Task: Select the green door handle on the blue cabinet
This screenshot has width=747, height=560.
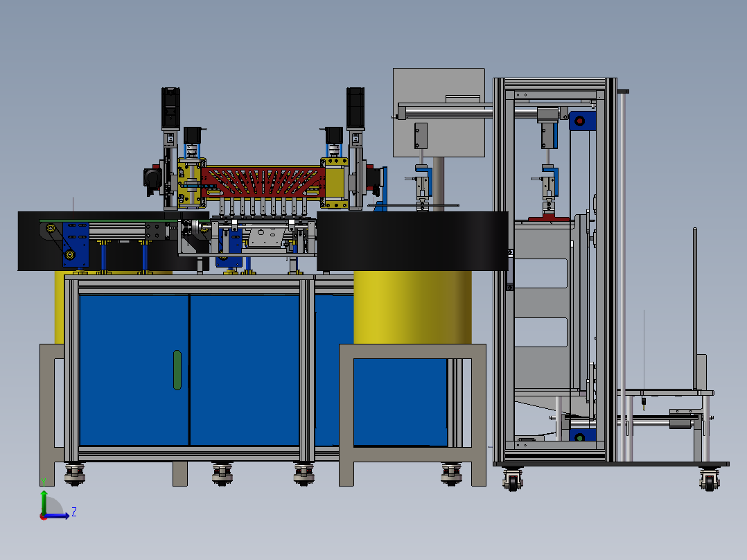Action: (177, 370)
